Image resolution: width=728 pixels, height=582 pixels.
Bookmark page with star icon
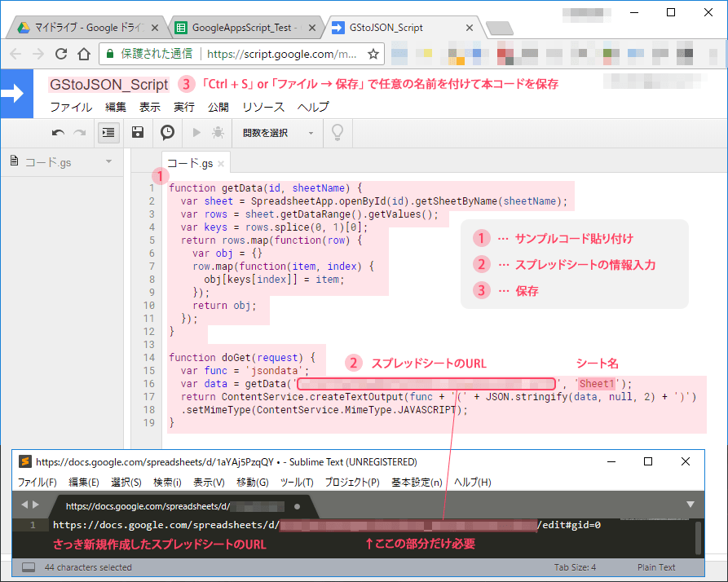pos(373,55)
